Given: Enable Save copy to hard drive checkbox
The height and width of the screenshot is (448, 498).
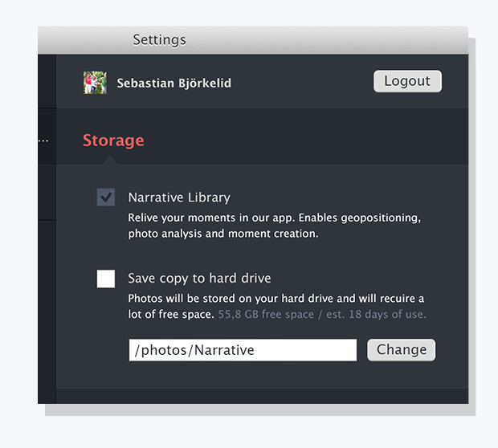Looking at the screenshot, I should click(106, 279).
